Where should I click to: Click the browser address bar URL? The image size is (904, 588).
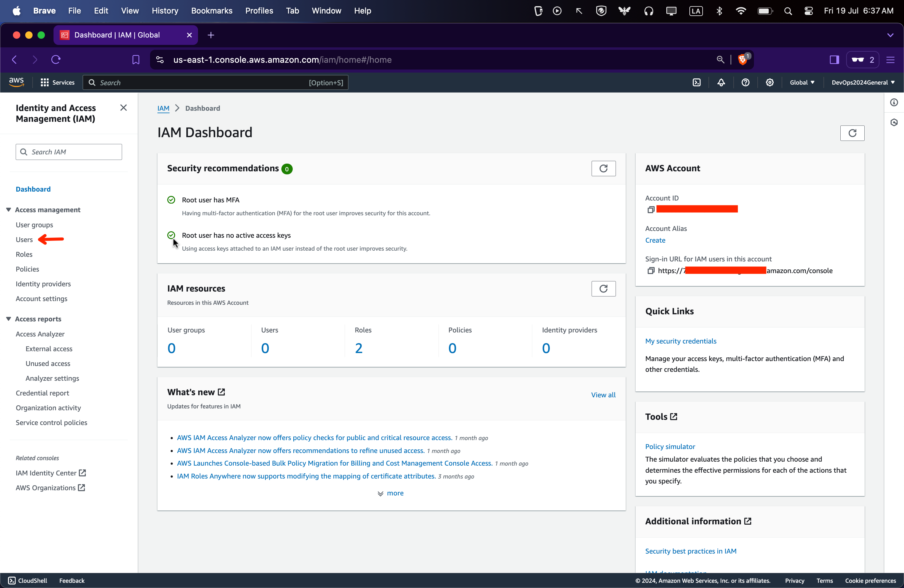click(x=282, y=60)
